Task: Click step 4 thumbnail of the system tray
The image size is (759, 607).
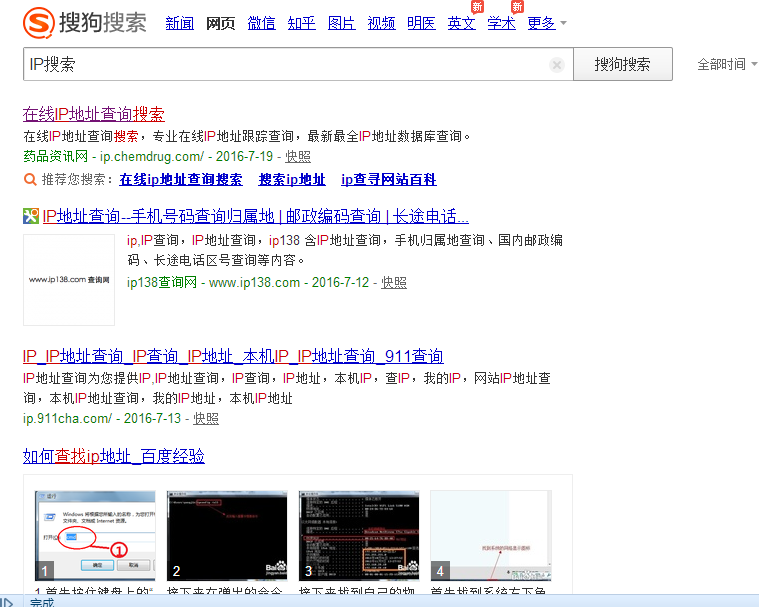Action: click(491, 535)
